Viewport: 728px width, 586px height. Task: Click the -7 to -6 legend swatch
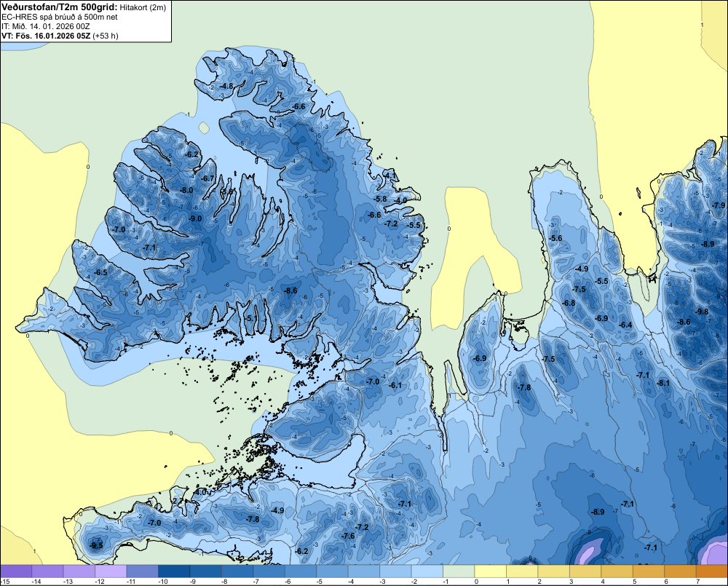click(269, 571)
